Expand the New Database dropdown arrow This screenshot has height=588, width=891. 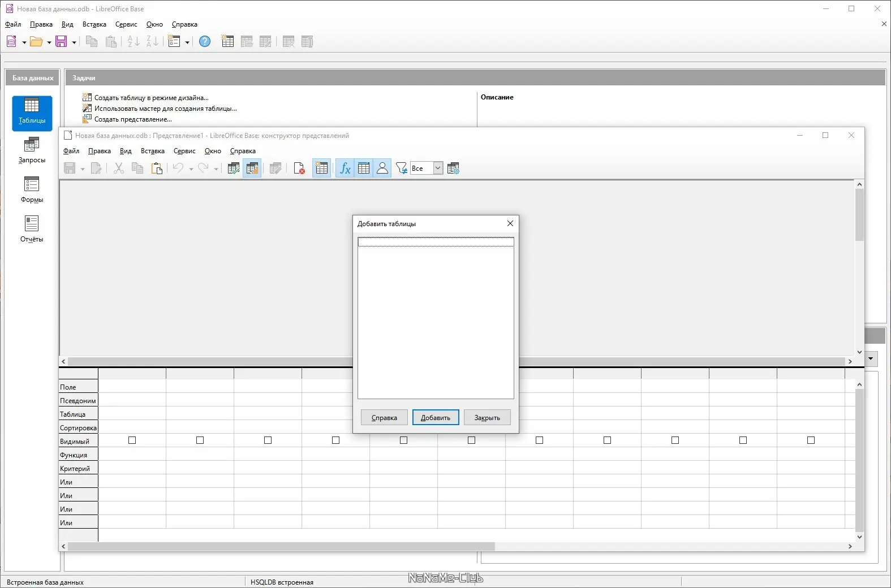tap(24, 42)
